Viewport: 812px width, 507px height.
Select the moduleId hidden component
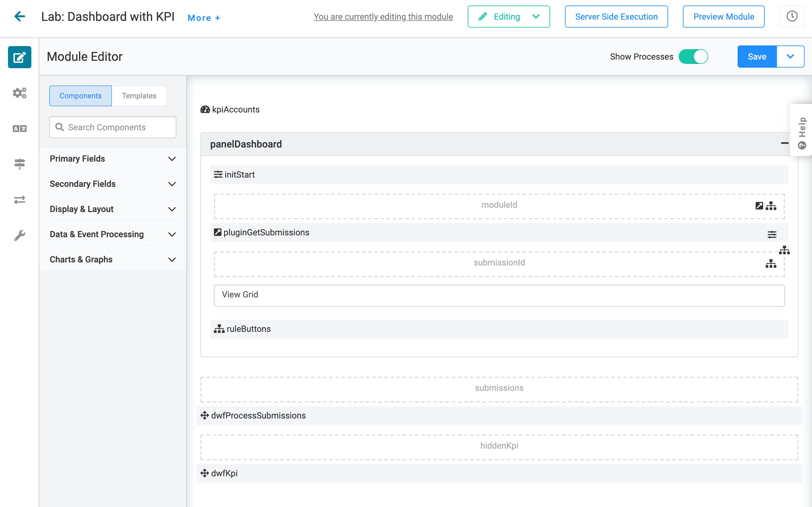tap(499, 206)
